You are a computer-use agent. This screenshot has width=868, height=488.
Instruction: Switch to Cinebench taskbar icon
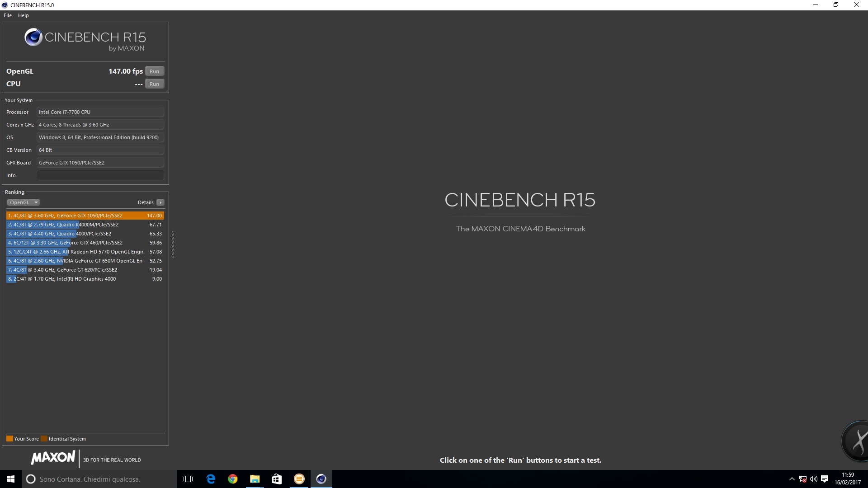coord(321,479)
